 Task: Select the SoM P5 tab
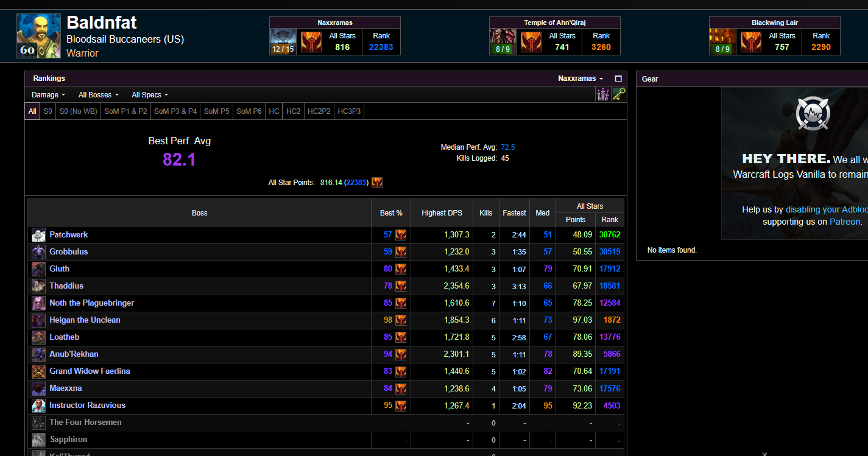click(x=217, y=111)
